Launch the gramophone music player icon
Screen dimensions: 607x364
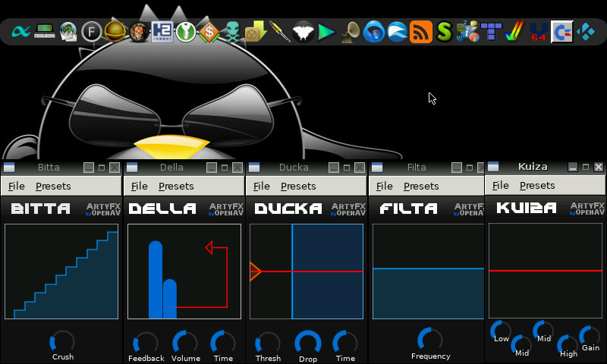[x=351, y=32]
